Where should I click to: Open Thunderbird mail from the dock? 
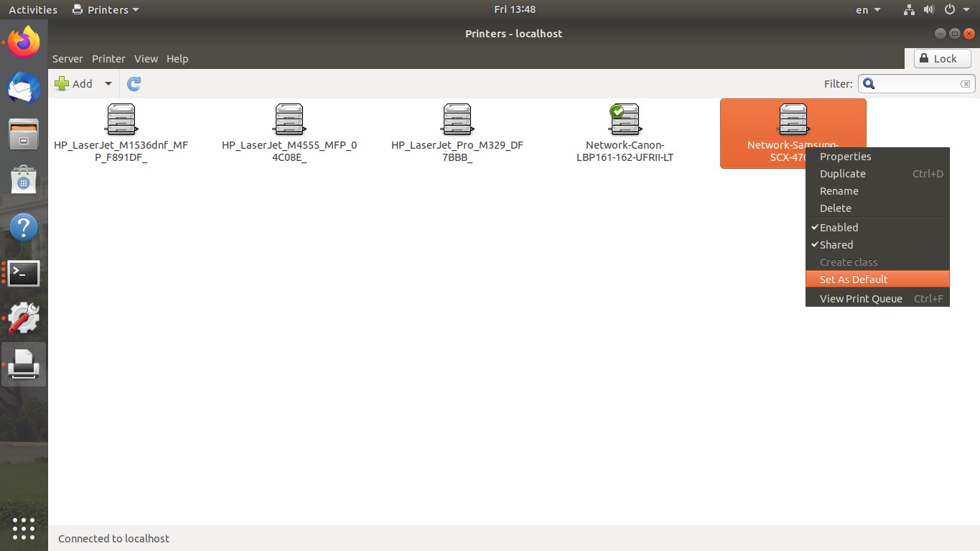tap(24, 88)
